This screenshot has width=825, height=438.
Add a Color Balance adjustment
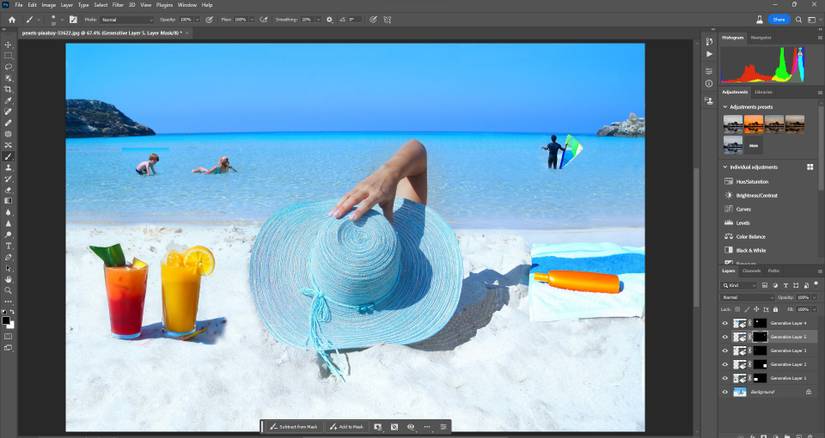[750, 237]
